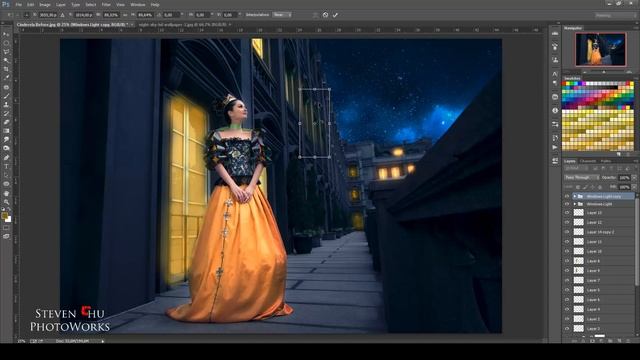The width and height of the screenshot is (640, 360).
Task: Click the create new layer icon
Action: tap(620, 340)
